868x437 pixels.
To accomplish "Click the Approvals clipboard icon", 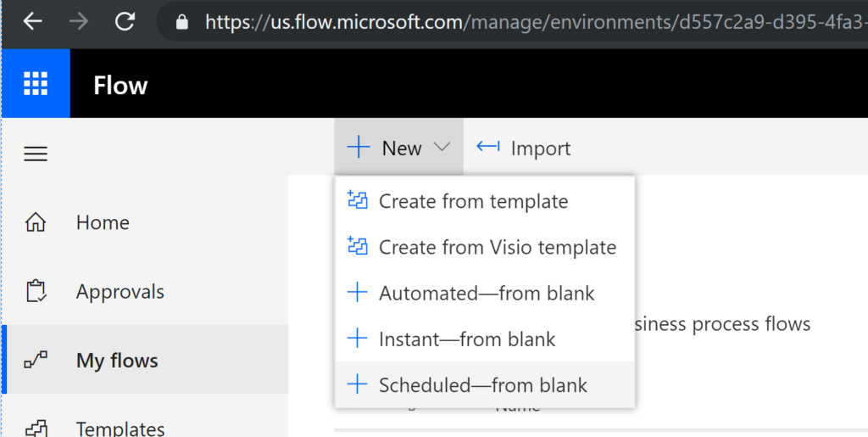I will pos(36,292).
